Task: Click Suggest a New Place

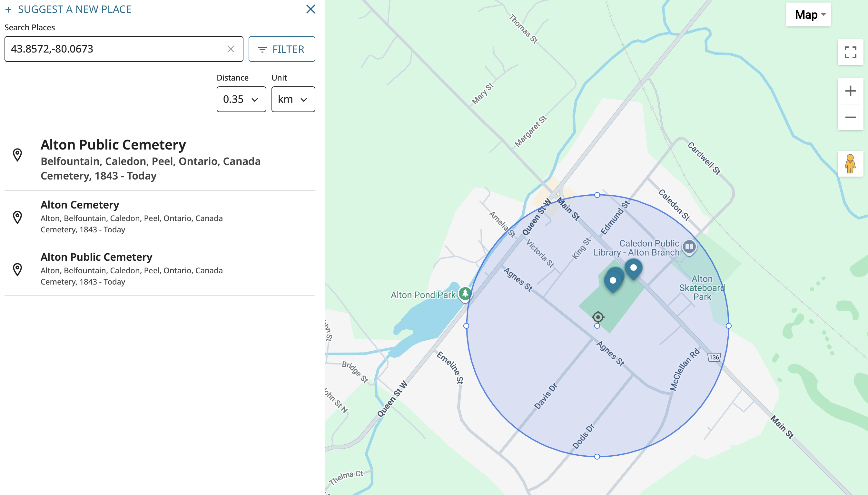Action: click(x=68, y=9)
